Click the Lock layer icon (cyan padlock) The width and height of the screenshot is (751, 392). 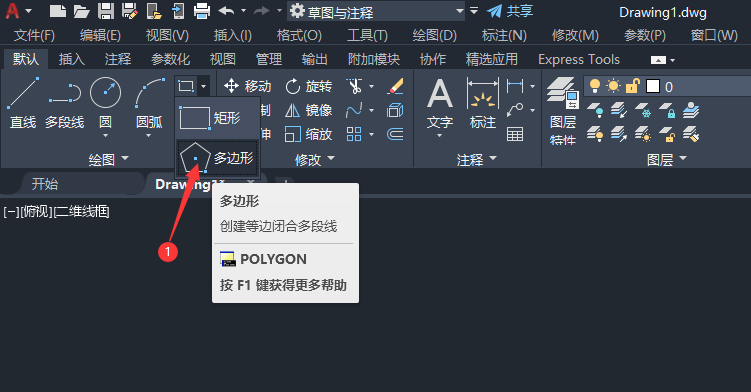pyautogui.click(x=667, y=110)
